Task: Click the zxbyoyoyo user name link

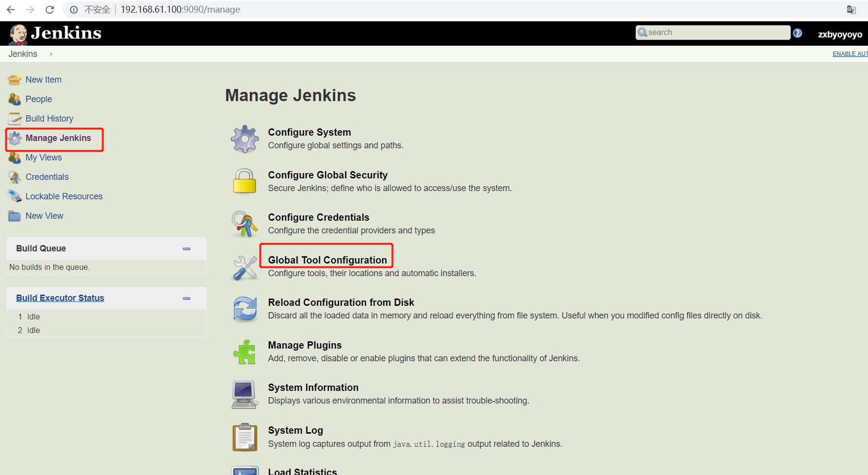Action: 840,35
